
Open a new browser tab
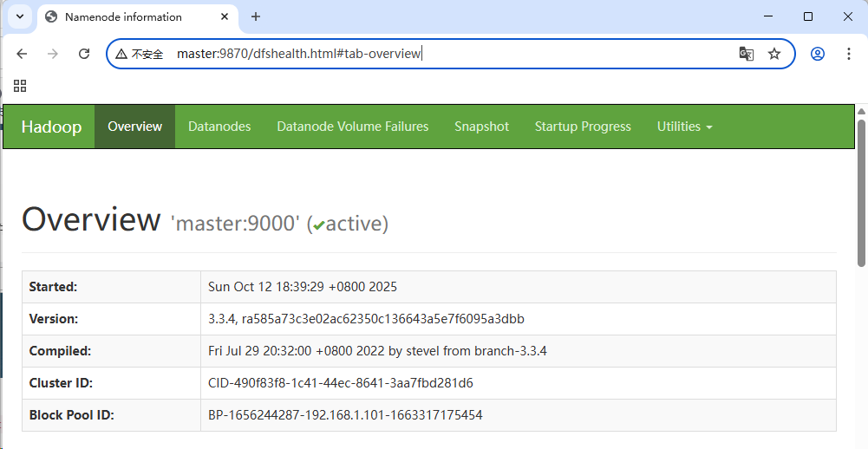(x=255, y=16)
